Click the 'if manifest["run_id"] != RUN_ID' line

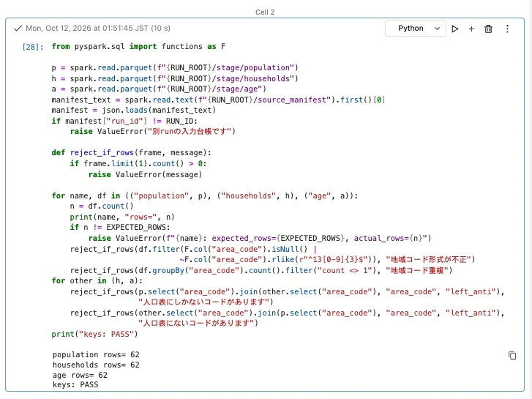point(124,121)
